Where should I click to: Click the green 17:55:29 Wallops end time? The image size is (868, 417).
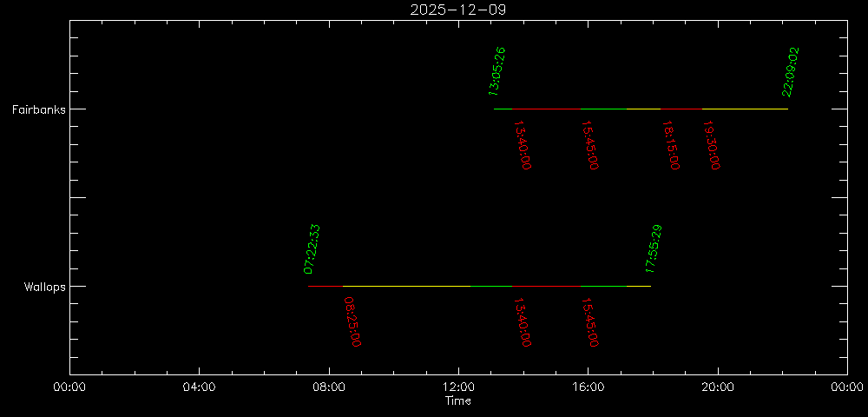coord(654,248)
